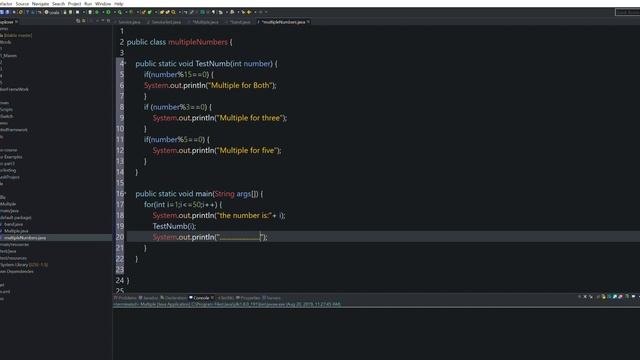Select band.java in the explorer tree
This screenshot has height=360, width=640.
click(x=13, y=224)
